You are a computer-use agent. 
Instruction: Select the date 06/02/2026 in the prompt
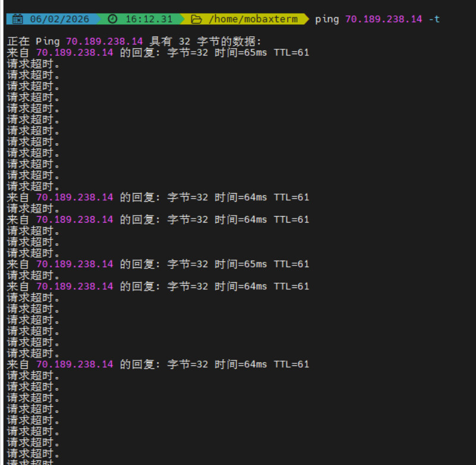point(59,19)
